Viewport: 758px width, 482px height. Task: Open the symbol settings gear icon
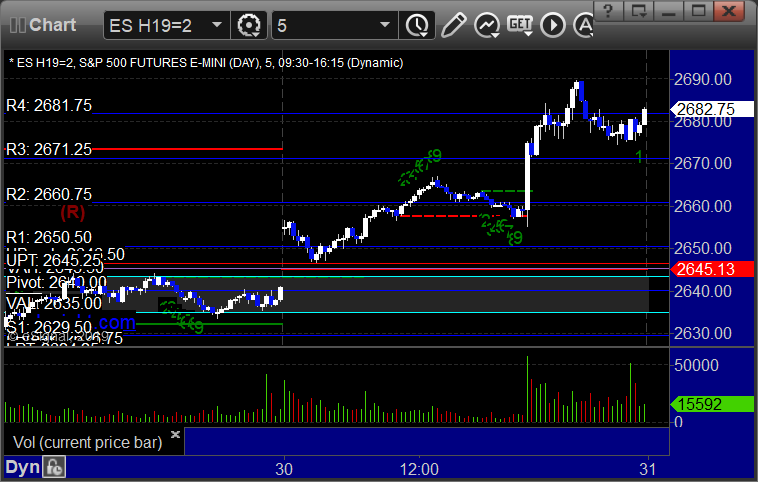coord(249,25)
